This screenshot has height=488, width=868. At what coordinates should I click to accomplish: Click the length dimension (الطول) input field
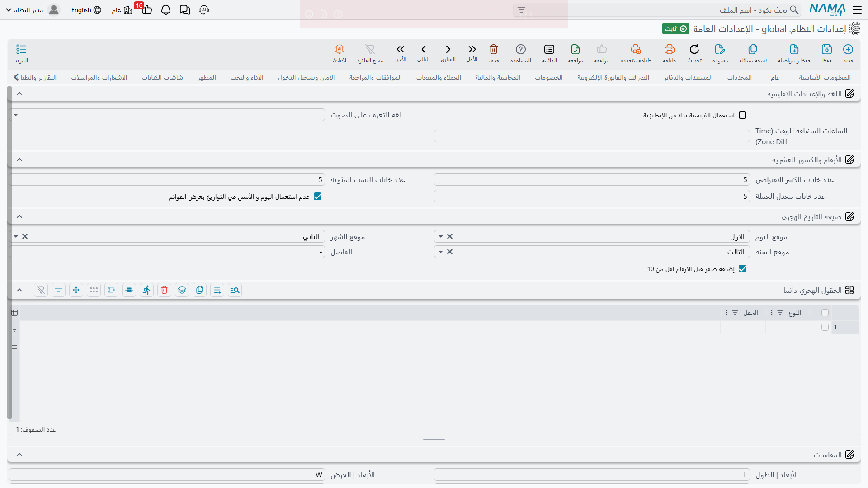point(592,474)
